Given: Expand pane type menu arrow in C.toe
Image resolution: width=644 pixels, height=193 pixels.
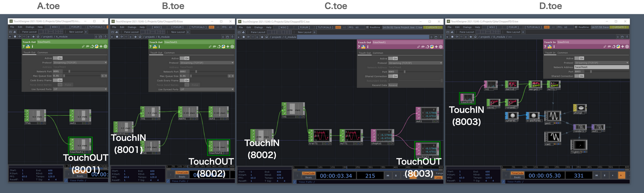Looking at the screenshot, I should click(239, 37).
